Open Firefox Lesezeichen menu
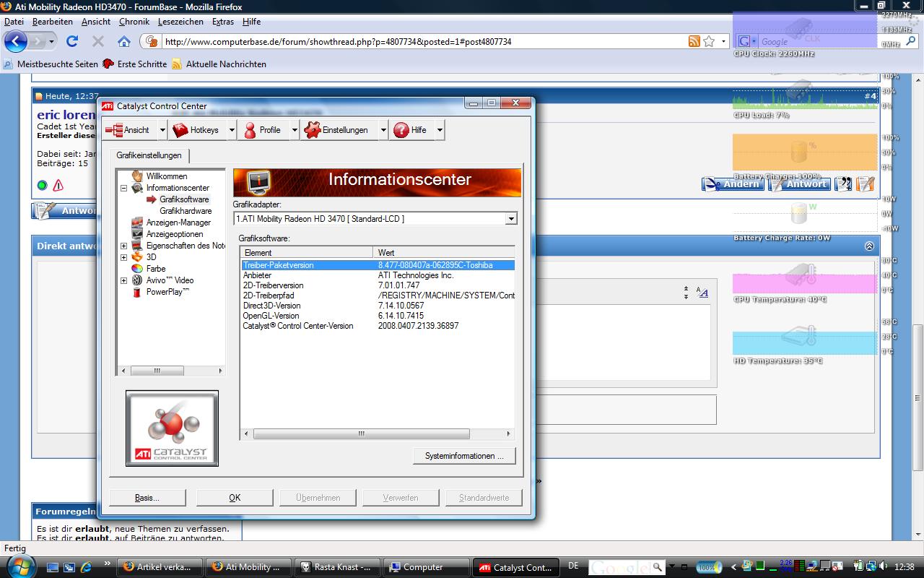Screen dimensions: 924x578 [x=180, y=22]
